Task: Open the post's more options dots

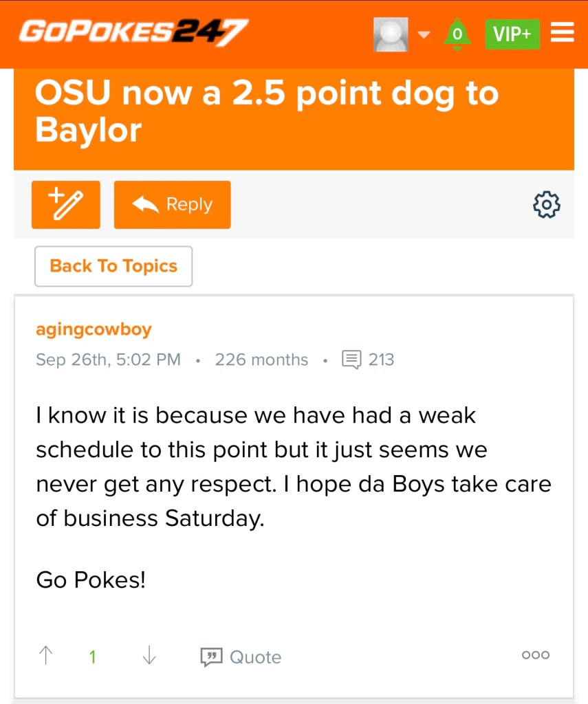Action: tap(536, 655)
